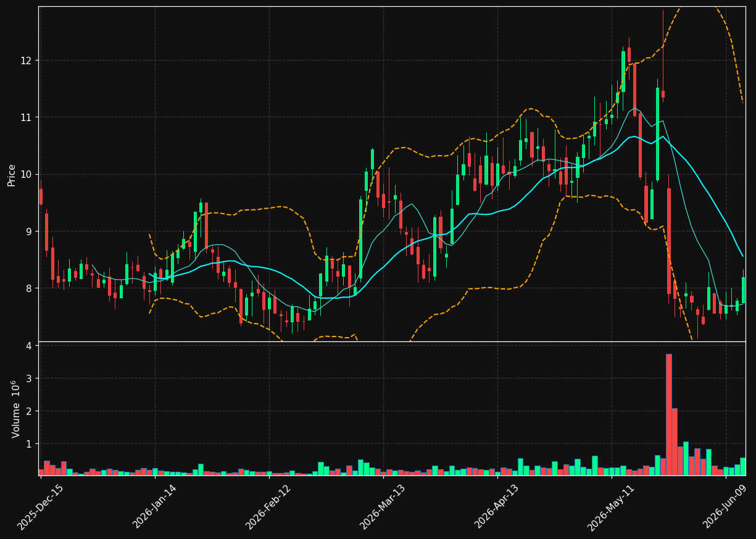756x539 pixels.
Task: Select the tallest red volume bar
Action: point(668,414)
